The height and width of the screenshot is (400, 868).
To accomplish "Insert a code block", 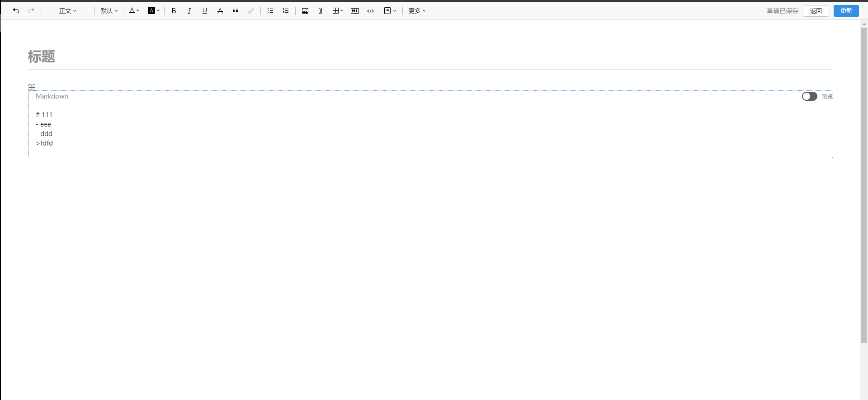I will point(371,11).
